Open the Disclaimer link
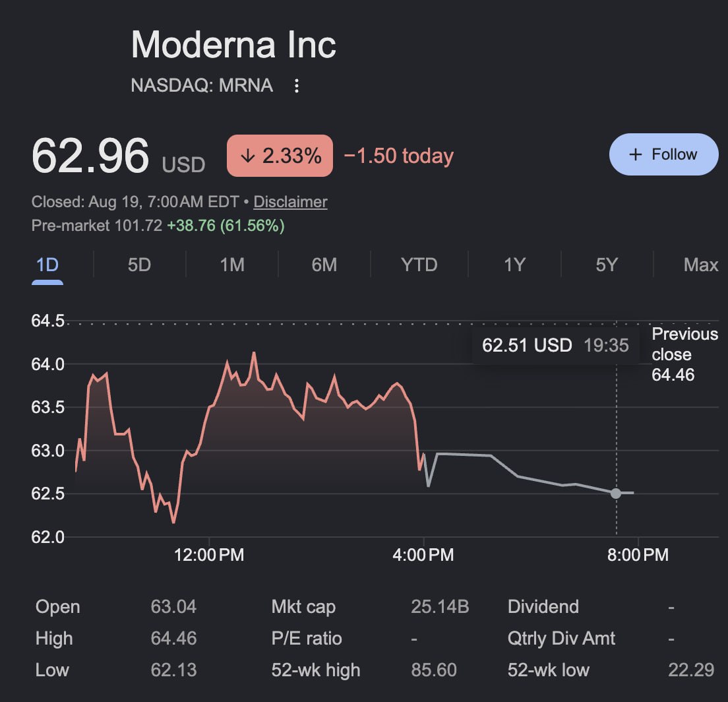 (290, 202)
